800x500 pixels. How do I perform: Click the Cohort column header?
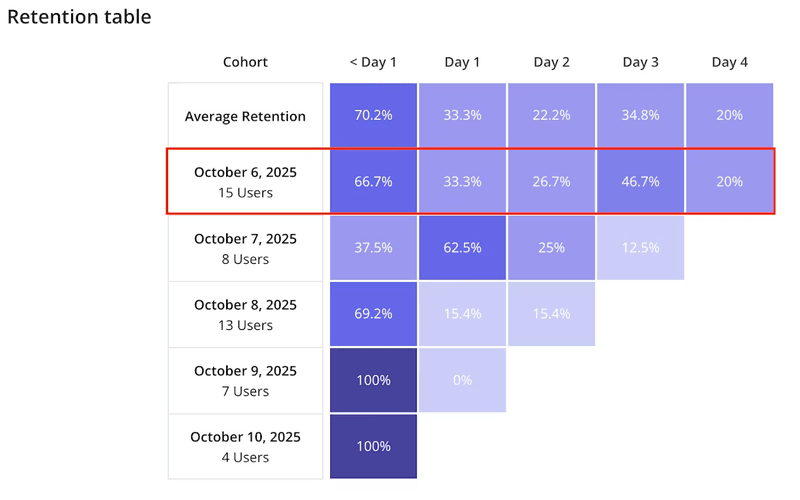(x=245, y=62)
